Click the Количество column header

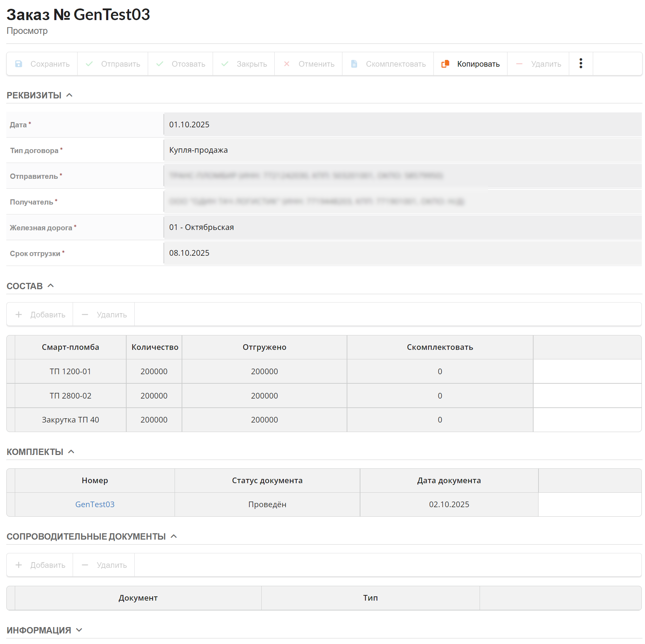click(x=154, y=347)
